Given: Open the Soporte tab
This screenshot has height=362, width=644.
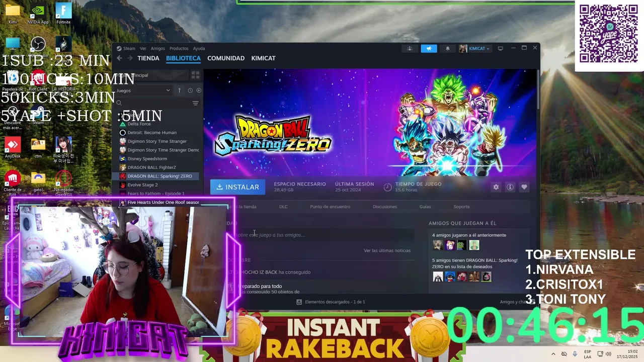Looking at the screenshot, I should tap(461, 207).
